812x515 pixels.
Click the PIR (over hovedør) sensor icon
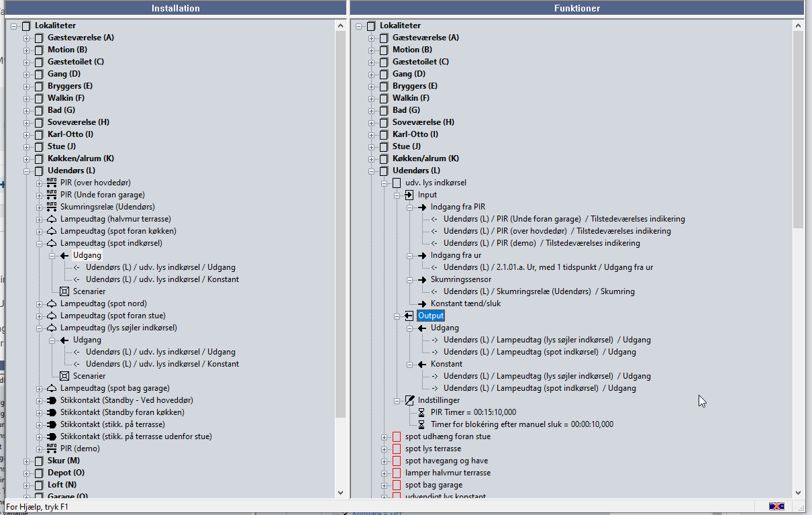[x=52, y=183]
